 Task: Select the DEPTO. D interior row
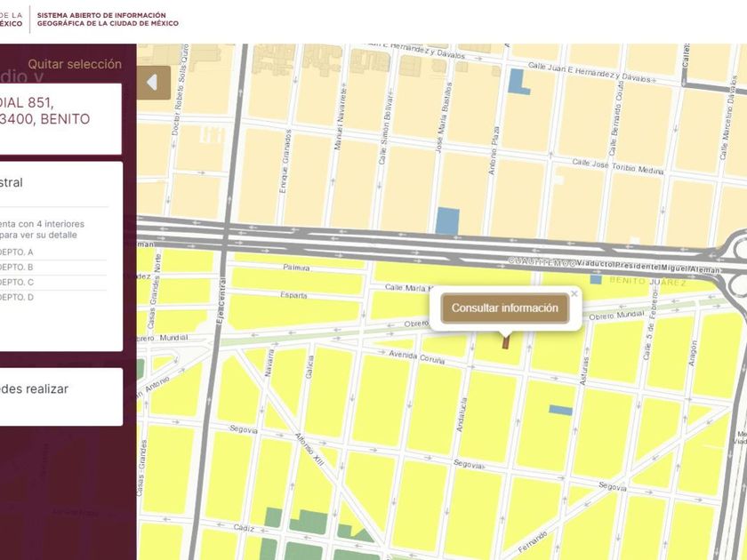pos(52,298)
